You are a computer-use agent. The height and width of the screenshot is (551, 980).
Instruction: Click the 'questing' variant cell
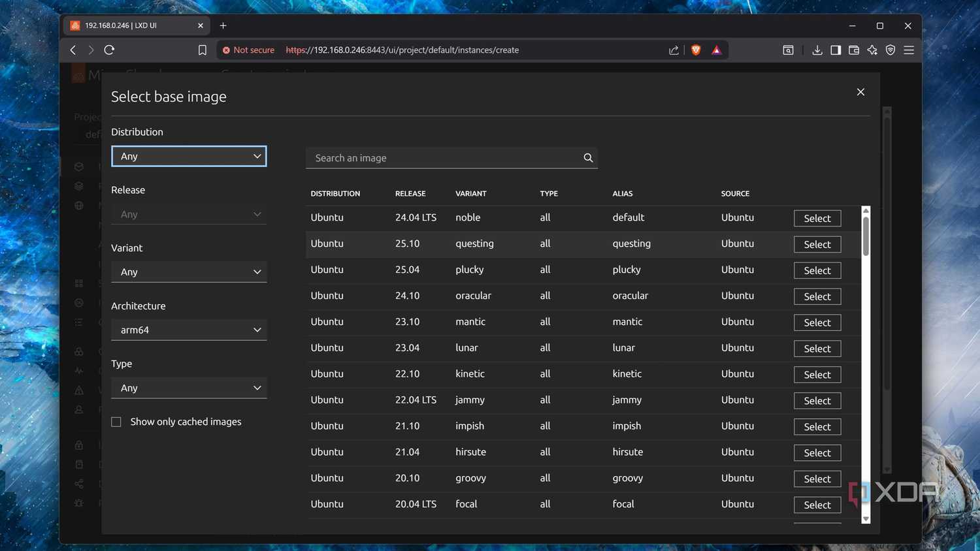[474, 244]
